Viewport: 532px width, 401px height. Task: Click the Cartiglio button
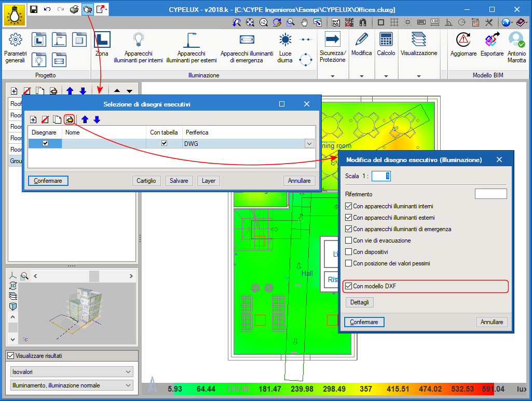tap(146, 181)
